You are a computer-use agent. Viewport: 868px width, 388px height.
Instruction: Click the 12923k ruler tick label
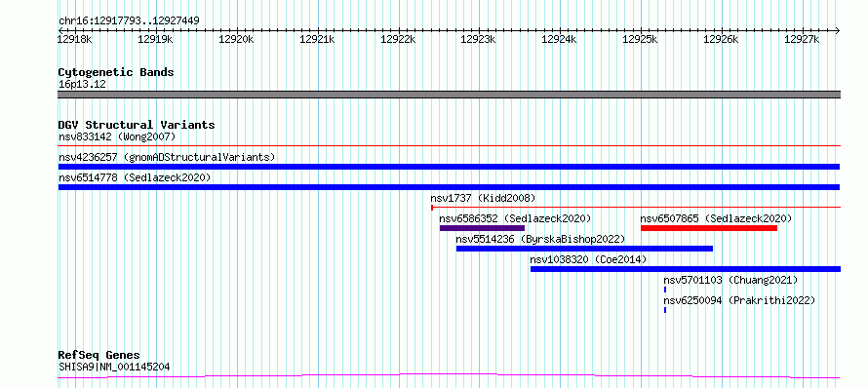click(478, 39)
